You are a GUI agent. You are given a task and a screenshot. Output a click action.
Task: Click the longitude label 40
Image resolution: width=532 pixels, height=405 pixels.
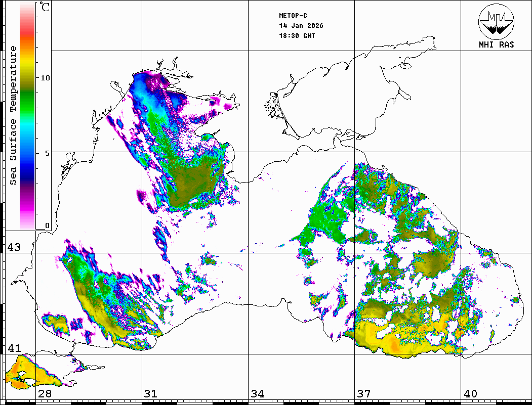[x=470, y=394]
